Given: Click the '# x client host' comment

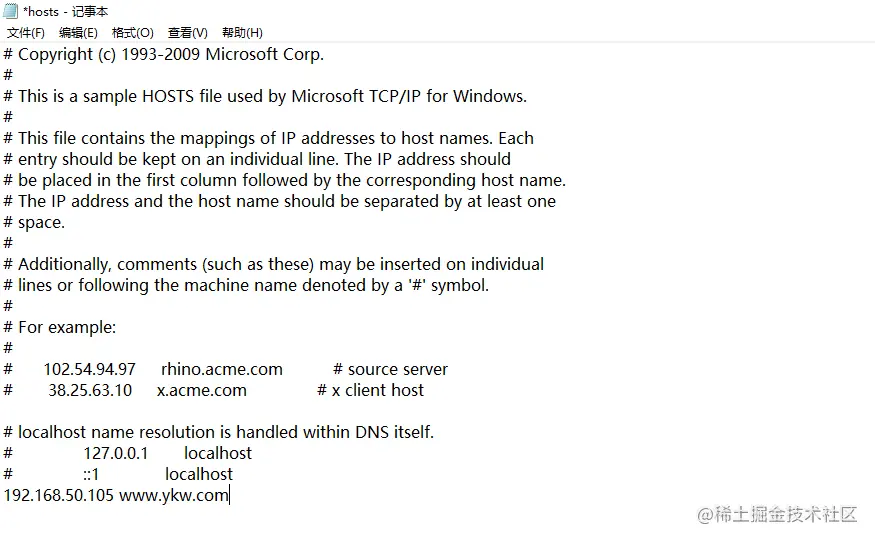Looking at the screenshot, I should pyautogui.click(x=371, y=390).
